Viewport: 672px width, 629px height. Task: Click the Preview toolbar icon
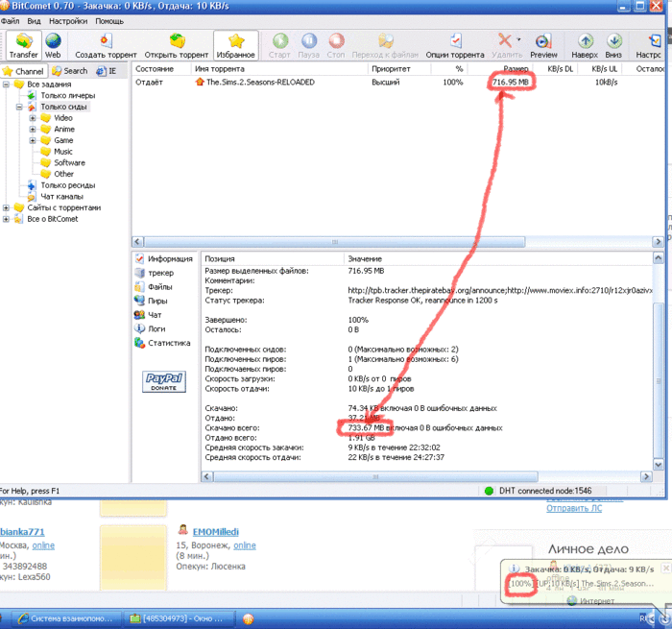543,45
